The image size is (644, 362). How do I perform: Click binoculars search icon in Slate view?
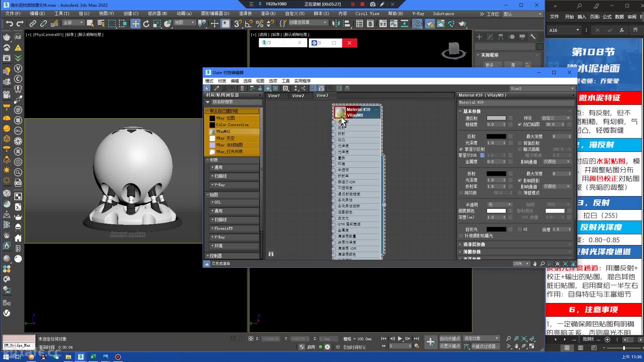click(x=271, y=254)
